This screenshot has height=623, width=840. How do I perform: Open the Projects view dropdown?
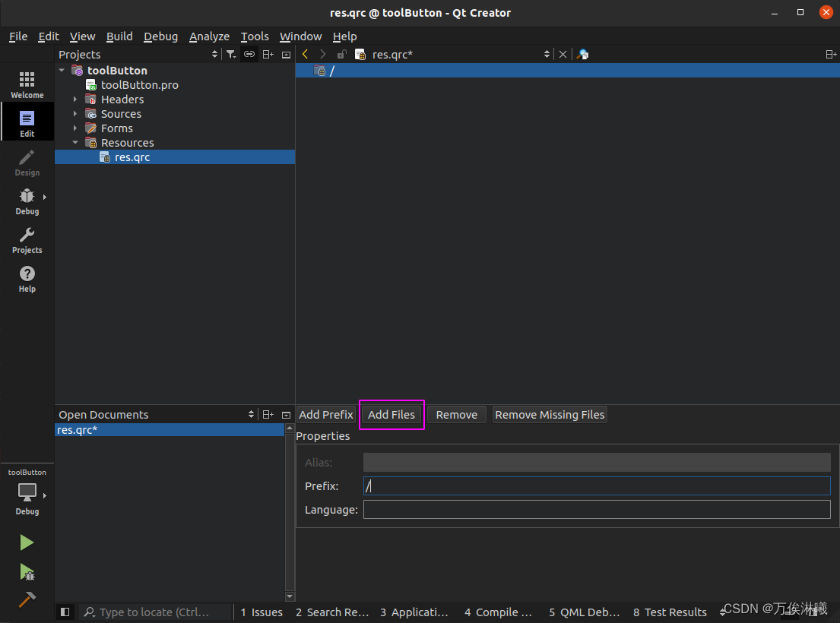tap(214, 54)
